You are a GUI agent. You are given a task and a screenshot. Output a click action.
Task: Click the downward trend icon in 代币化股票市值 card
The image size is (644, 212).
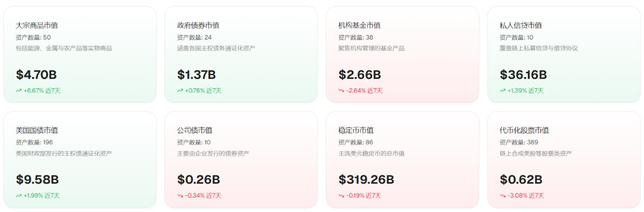click(x=503, y=196)
